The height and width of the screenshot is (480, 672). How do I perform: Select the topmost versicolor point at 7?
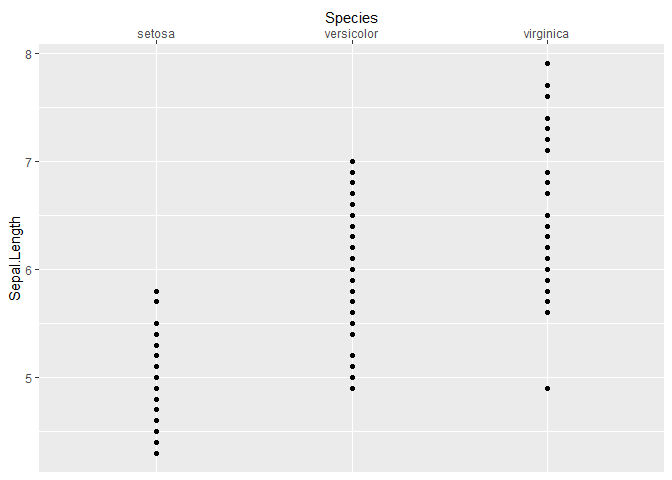(x=352, y=162)
